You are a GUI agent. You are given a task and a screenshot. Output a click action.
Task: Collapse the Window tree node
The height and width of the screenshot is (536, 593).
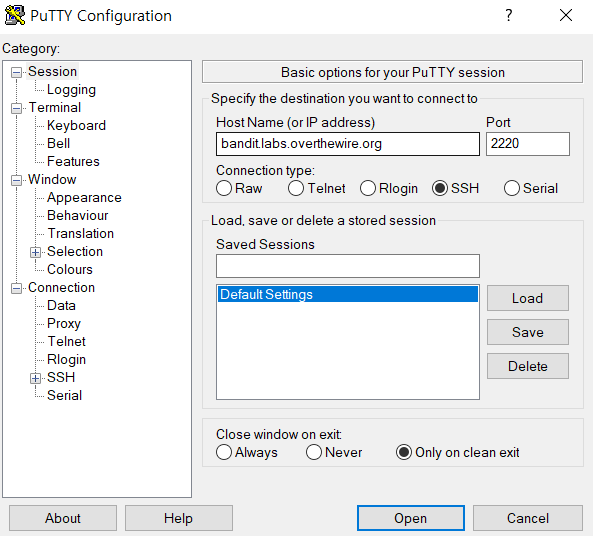[16, 180]
